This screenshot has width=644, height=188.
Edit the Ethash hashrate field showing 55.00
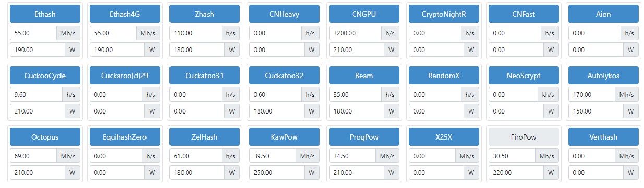tap(33, 33)
